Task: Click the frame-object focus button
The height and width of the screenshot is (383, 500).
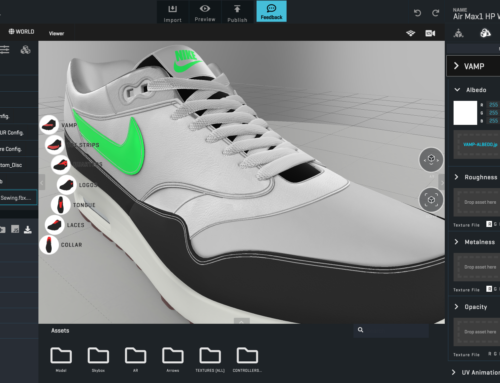Action: 431,200
